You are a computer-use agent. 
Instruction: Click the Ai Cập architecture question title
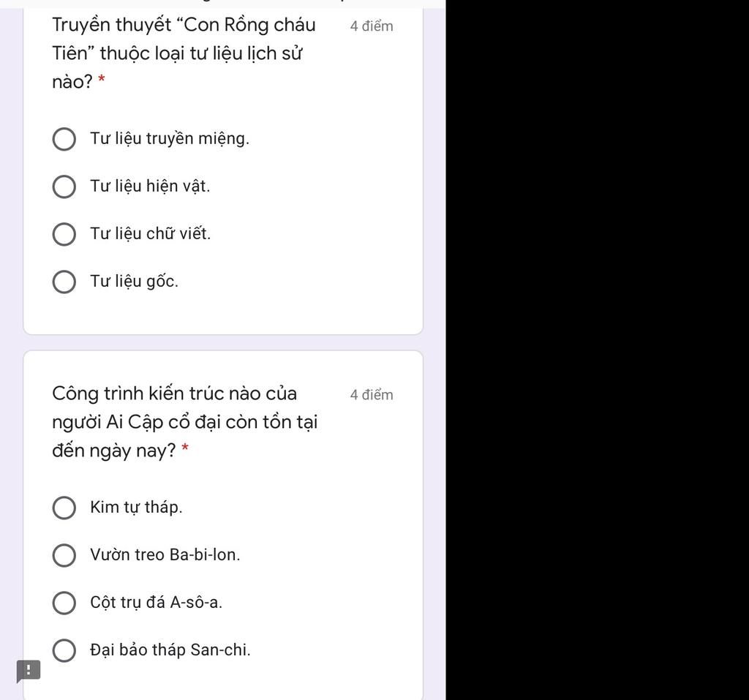tap(185, 422)
